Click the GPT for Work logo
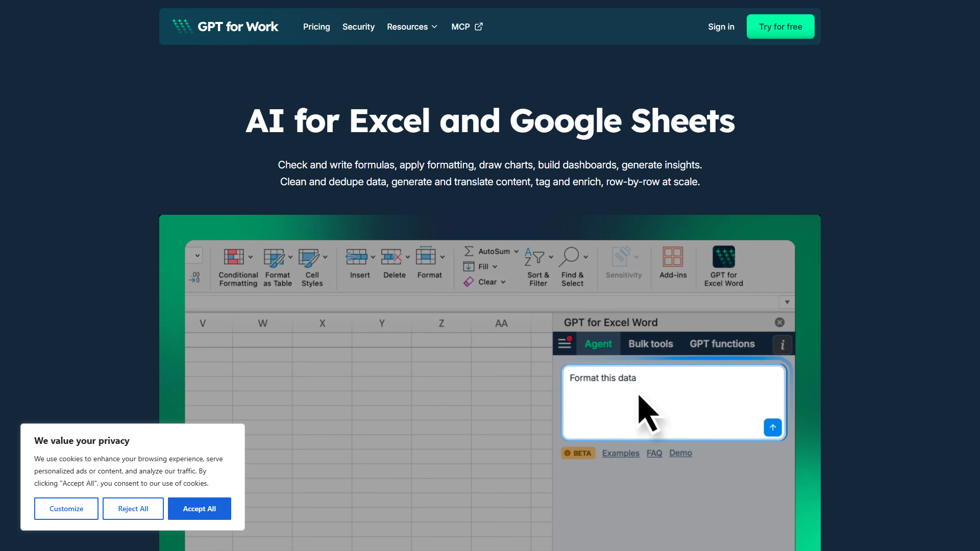 coord(225,27)
